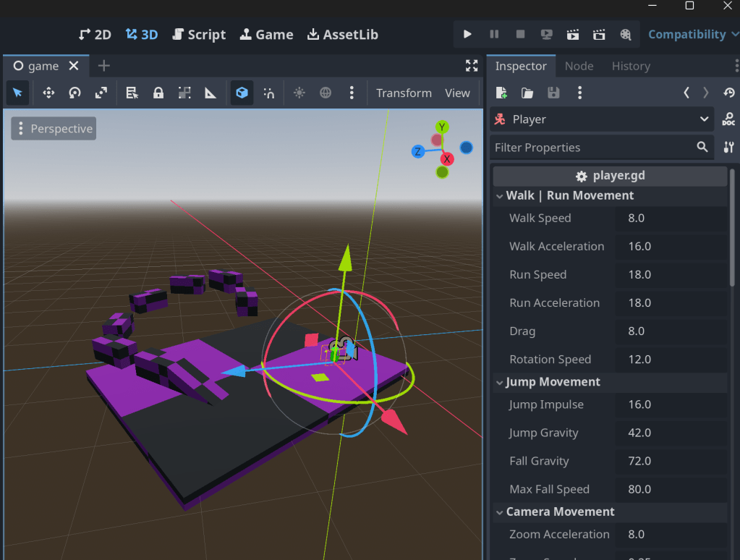This screenshot has height=560, width=740.
Task: Toggle the use local space cube
Action: pos(242,93)
